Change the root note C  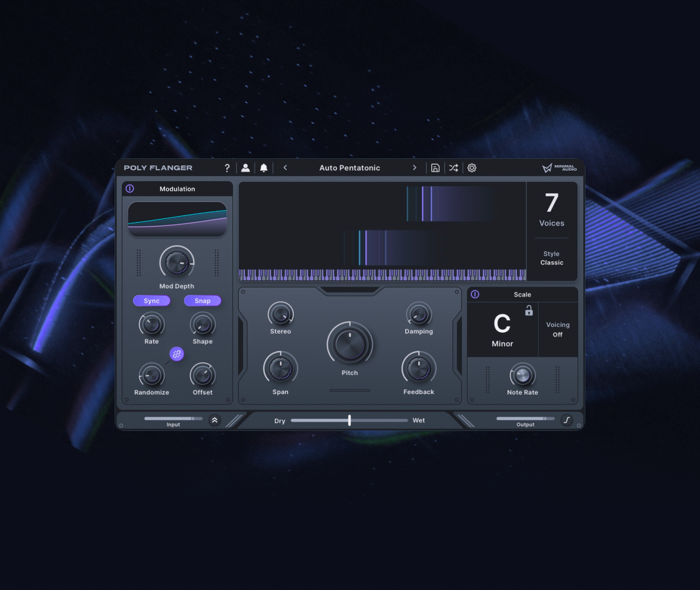502,323
